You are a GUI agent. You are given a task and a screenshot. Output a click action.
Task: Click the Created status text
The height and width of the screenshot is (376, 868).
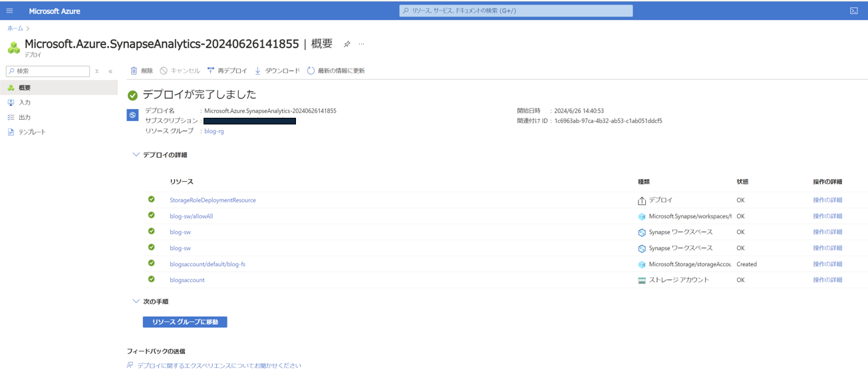[746, 264]
